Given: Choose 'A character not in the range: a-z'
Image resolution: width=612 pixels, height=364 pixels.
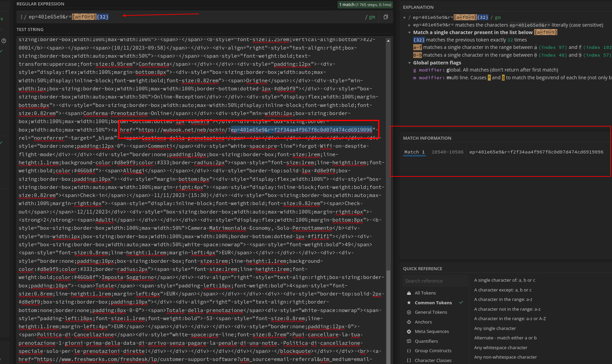Looking at the screenshot, I should pyautogui.click(x=507, y=309).
